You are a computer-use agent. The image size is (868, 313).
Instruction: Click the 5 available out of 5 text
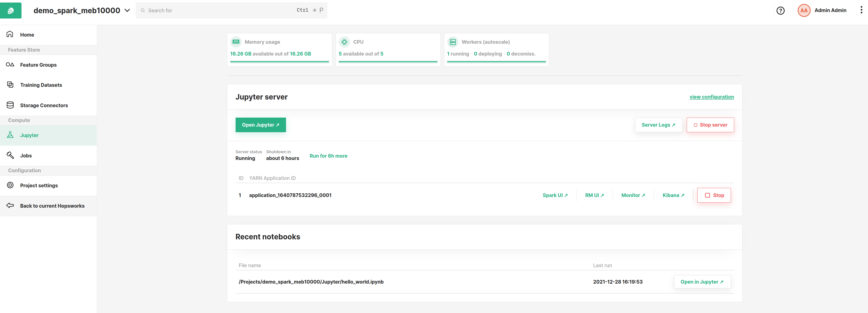(x=361, y=54)
